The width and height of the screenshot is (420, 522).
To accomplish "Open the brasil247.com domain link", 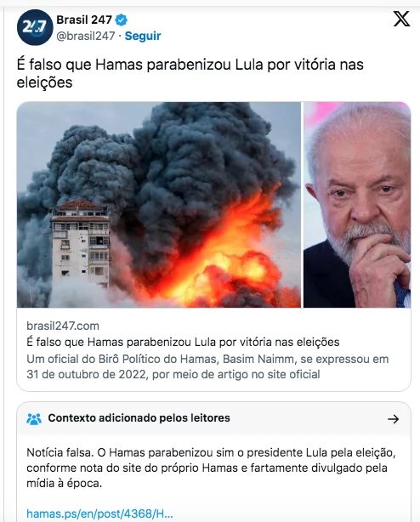I will tap(63, 326).
